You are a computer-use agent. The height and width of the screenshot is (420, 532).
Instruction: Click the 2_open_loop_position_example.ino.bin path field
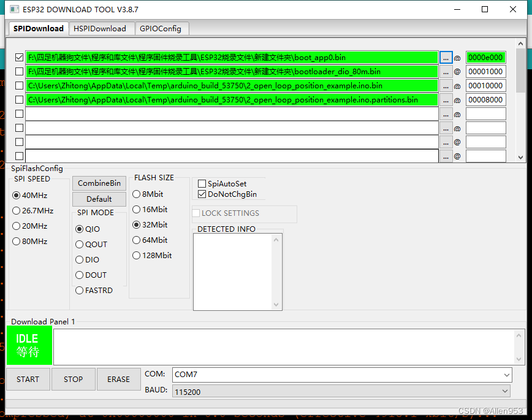pos(232,86)
